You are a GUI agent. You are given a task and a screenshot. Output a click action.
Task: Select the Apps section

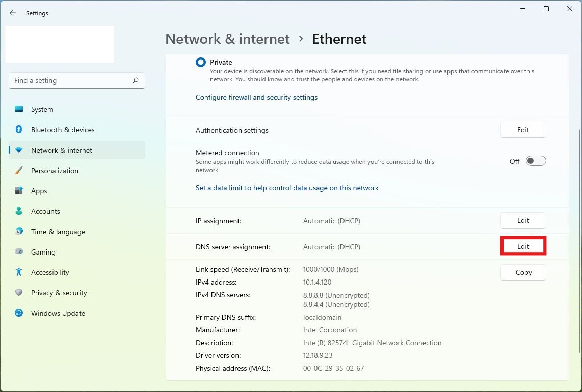[x=39, y=191]
